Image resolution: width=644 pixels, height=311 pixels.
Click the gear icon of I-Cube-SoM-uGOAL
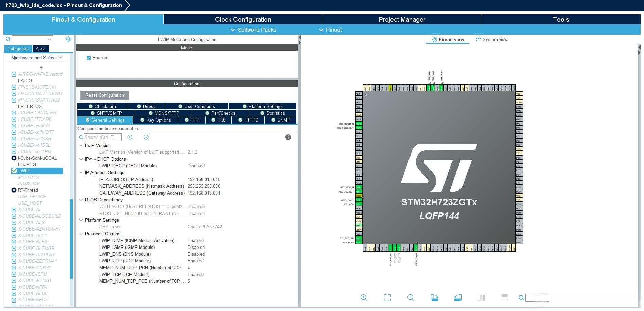point(14,158)
